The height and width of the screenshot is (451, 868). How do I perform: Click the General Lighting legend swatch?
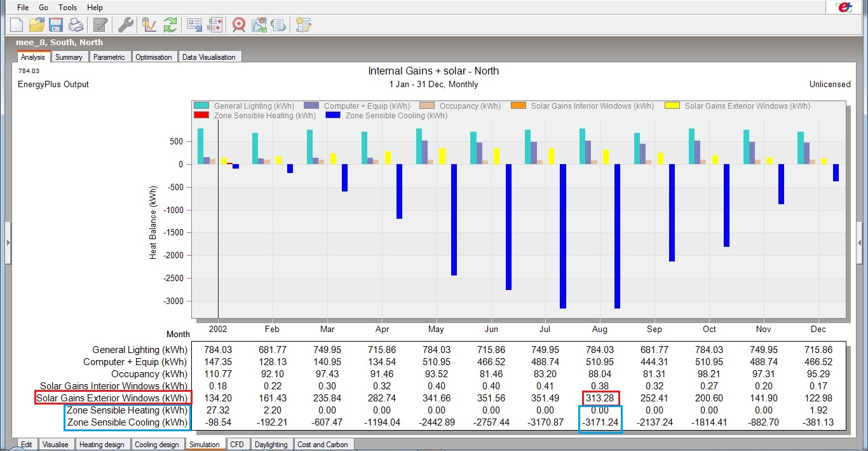(202, 106)
